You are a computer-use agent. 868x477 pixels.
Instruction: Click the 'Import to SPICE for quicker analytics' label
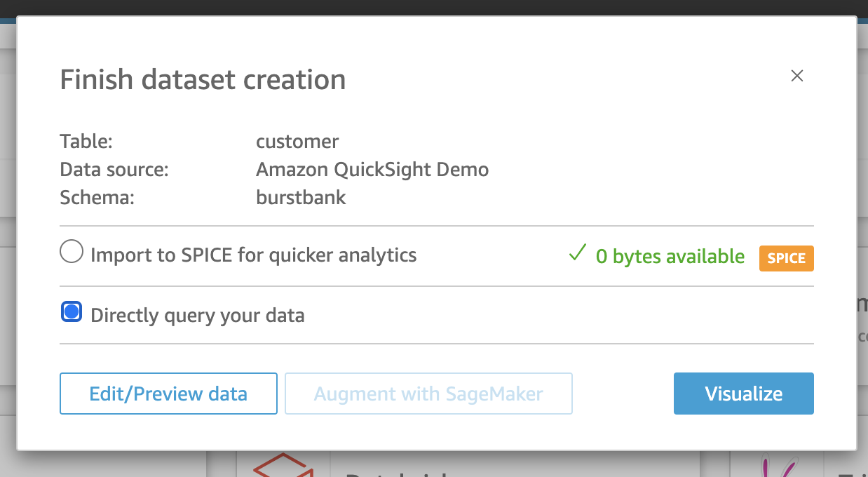point(253,255)
